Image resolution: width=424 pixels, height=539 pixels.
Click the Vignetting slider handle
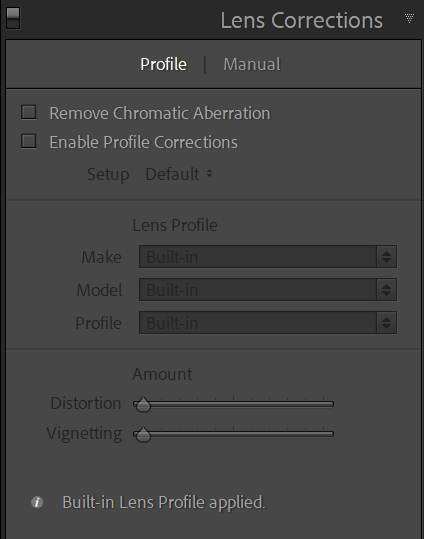(143, 435)
